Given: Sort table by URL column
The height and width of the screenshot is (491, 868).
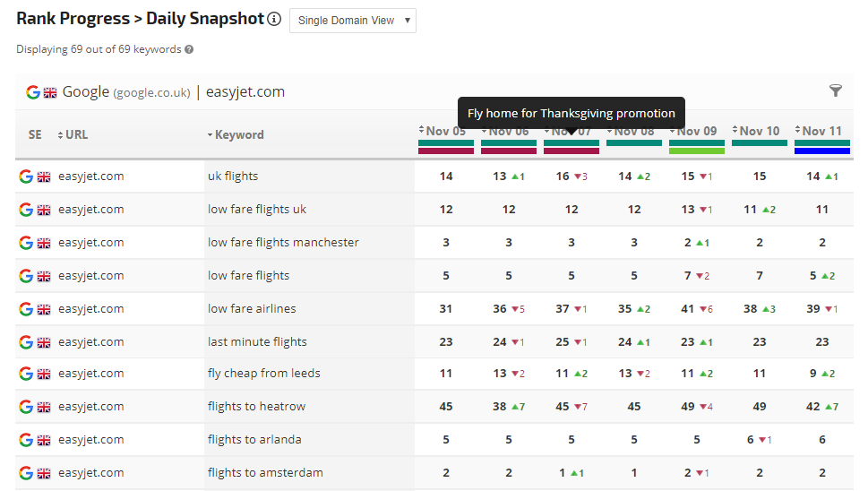Looking at the screenshot, I should (73, 134).
